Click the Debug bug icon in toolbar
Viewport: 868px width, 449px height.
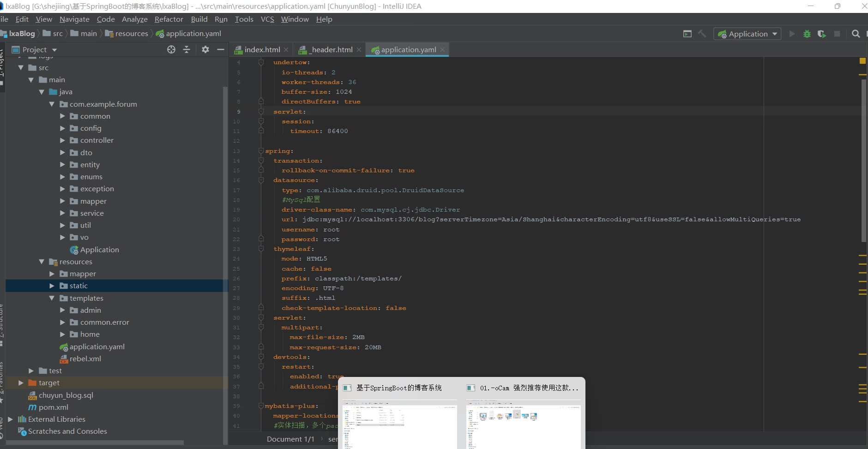pos(807,34)
